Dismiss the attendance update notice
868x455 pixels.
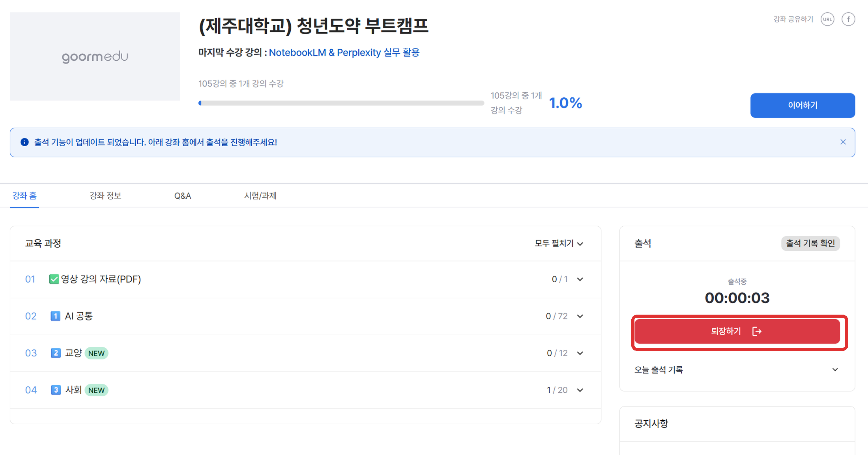click(x=843, y=142)
